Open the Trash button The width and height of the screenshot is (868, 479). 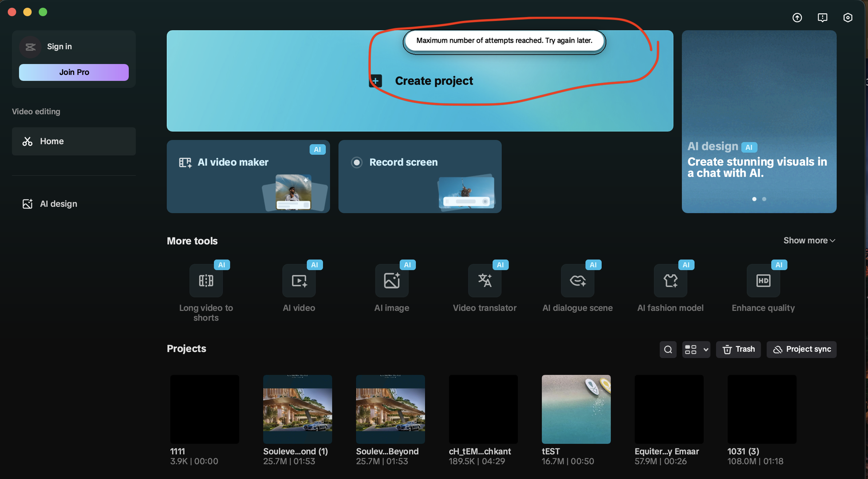[x=738, y=349]
